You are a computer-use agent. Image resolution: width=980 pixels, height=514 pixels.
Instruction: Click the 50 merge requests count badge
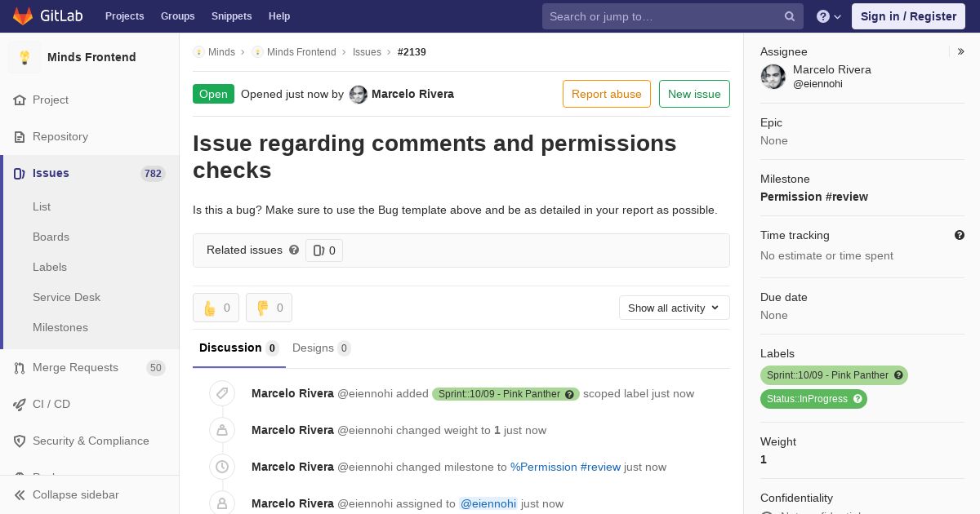155,368
